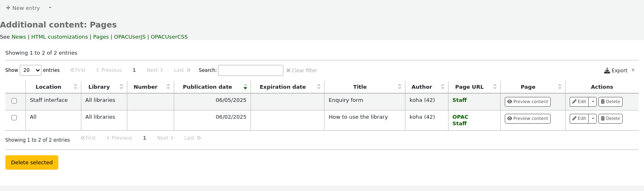
Task: Click the Clear filter X icon
Action: (x=288, y=71)
